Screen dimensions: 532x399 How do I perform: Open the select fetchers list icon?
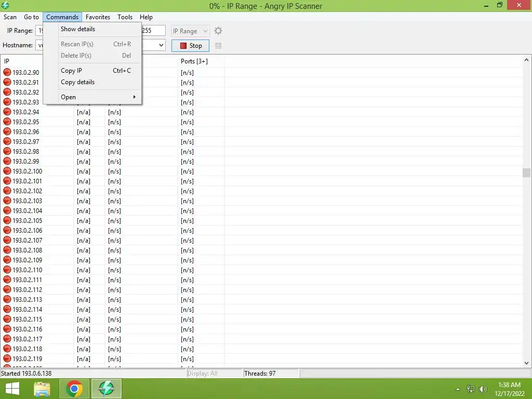click(218, 46)
